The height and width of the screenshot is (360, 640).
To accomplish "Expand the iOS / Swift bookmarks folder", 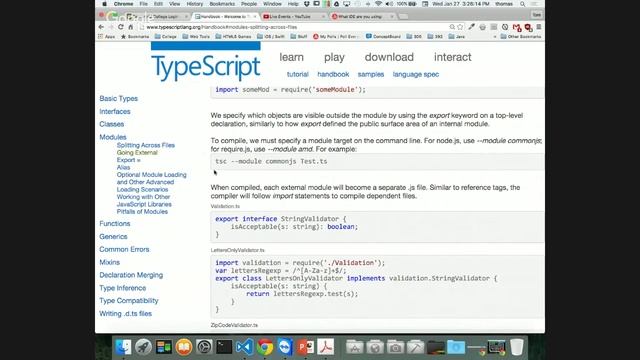I will coord(271,36).
